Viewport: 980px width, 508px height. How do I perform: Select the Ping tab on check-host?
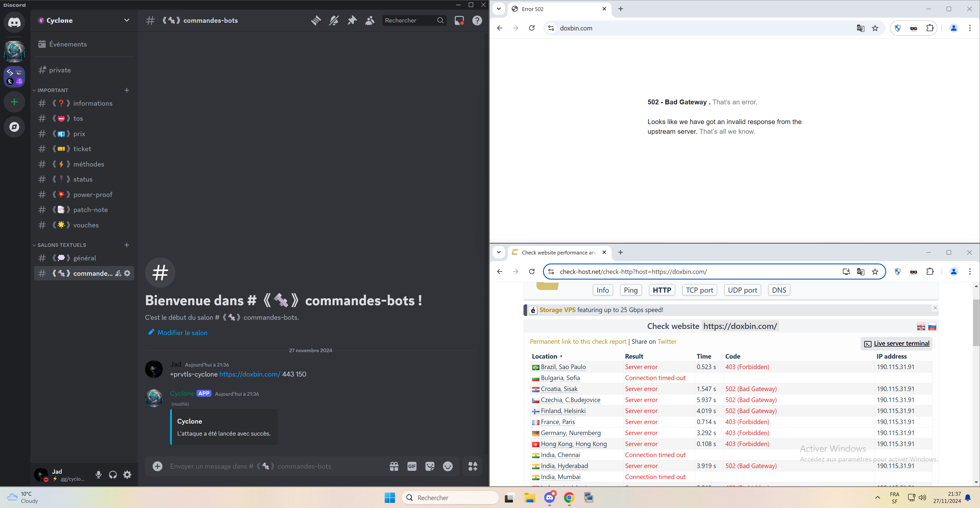coord(630,290)
